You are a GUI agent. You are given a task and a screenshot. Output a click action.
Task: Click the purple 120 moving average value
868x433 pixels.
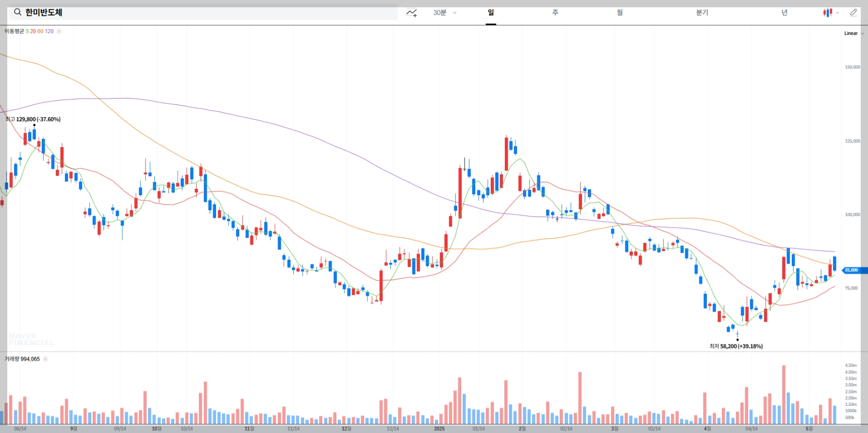pyautogui.click(x=50, y=31)
